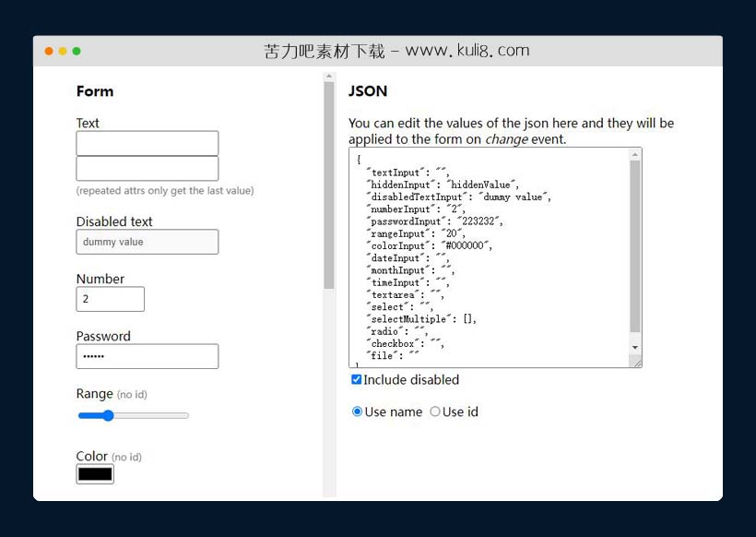Viewport: 756px width, 537px height.
Task: Click the second repeated Text input
Action: 147,169
